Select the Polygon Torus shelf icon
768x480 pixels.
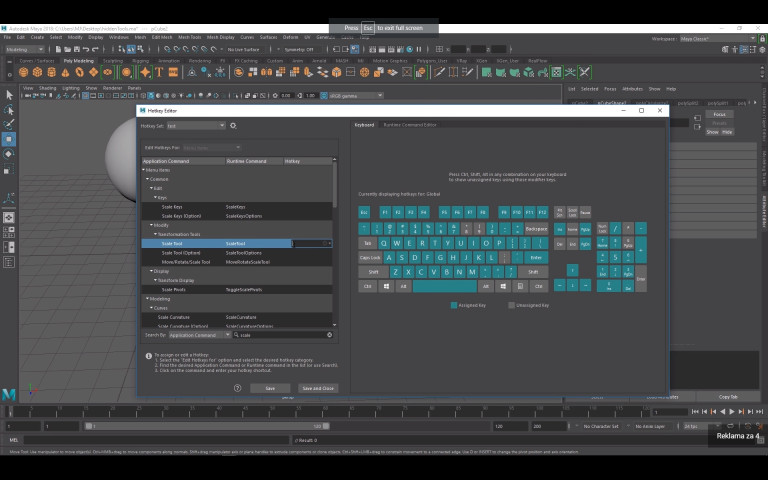(x=79, y=72)
